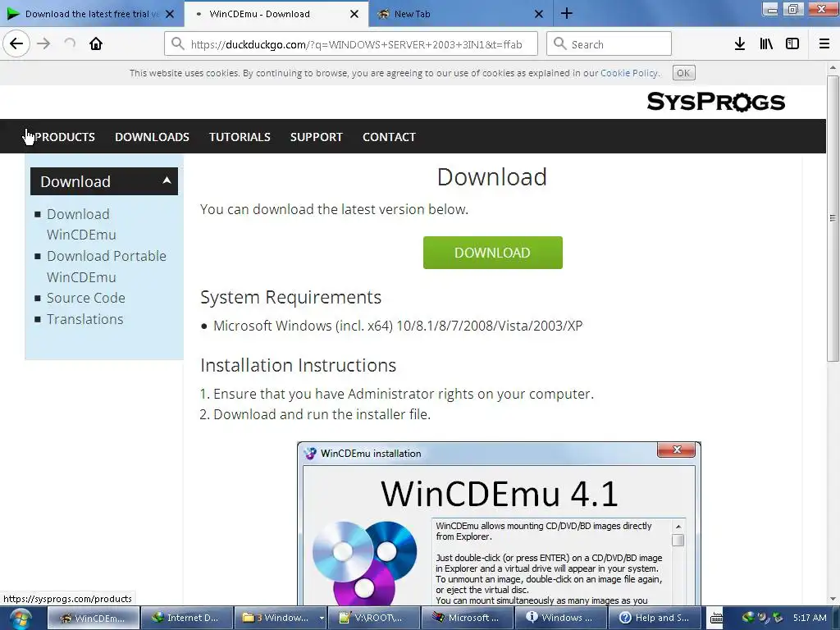Close the New Tab tab
The image size is (840, 630).
[x=539, y=14]
